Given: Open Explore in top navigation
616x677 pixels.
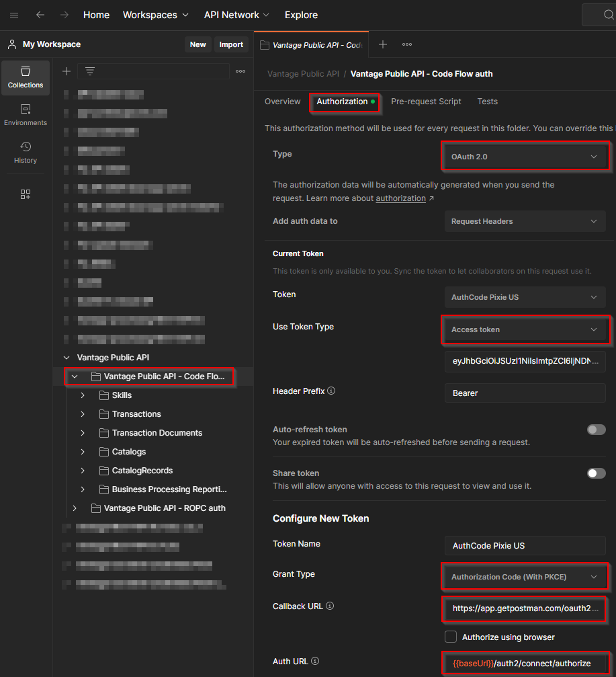Looking at the screenshot, I should point(301,15).
